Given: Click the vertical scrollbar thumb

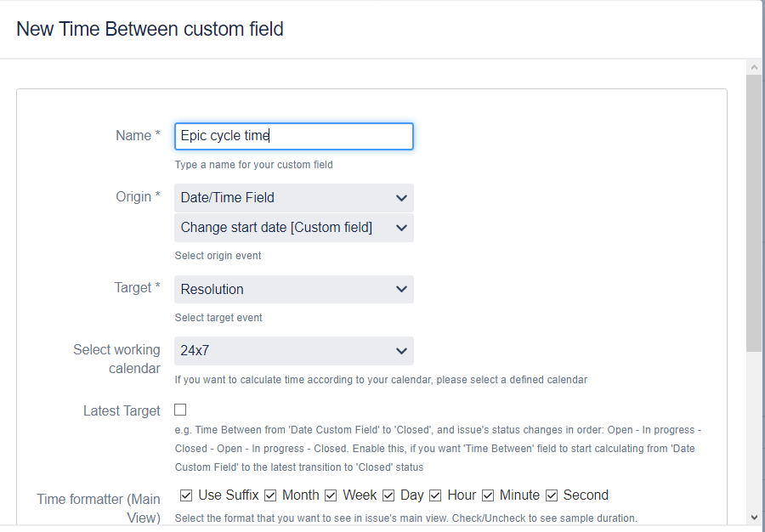Looking at the screenshot, I should 754,212.
